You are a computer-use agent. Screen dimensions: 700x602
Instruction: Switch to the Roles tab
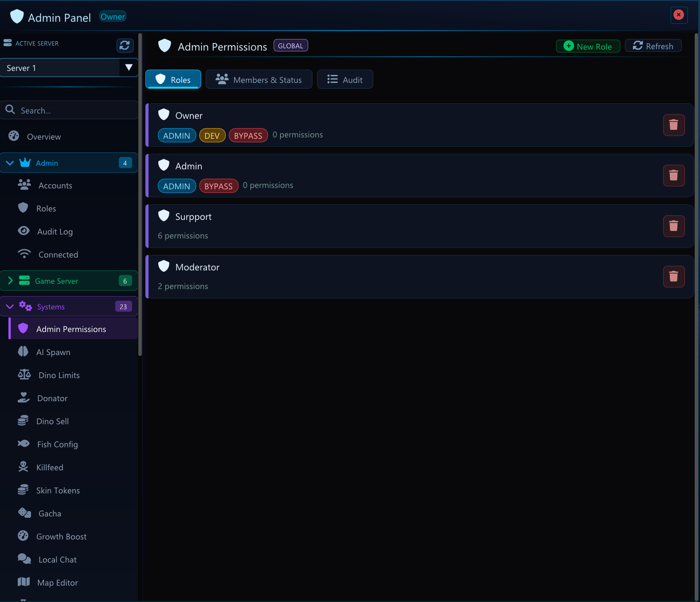click(x=173, y=79)
